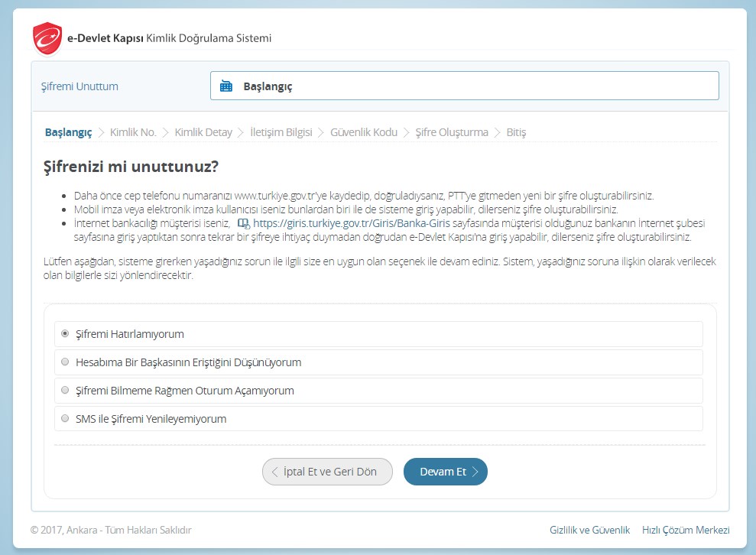
Task: Select Şifremi Hatırlamıyorum radio option
Action: [x=65, y=334]
